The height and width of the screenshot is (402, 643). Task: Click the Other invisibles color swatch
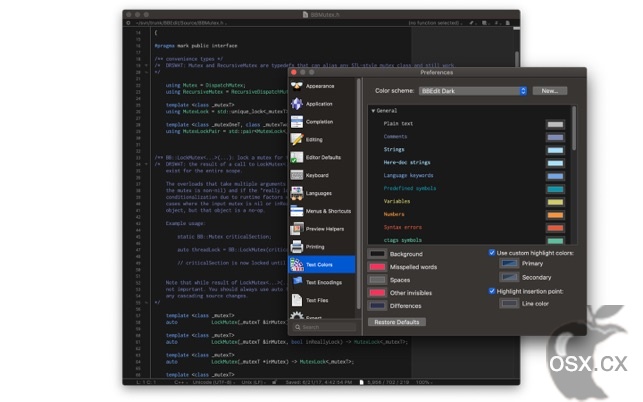(x=377, y=292)
